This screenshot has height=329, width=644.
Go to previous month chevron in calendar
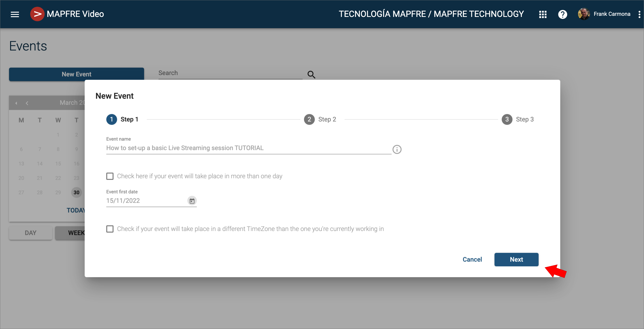click(27, 103)
